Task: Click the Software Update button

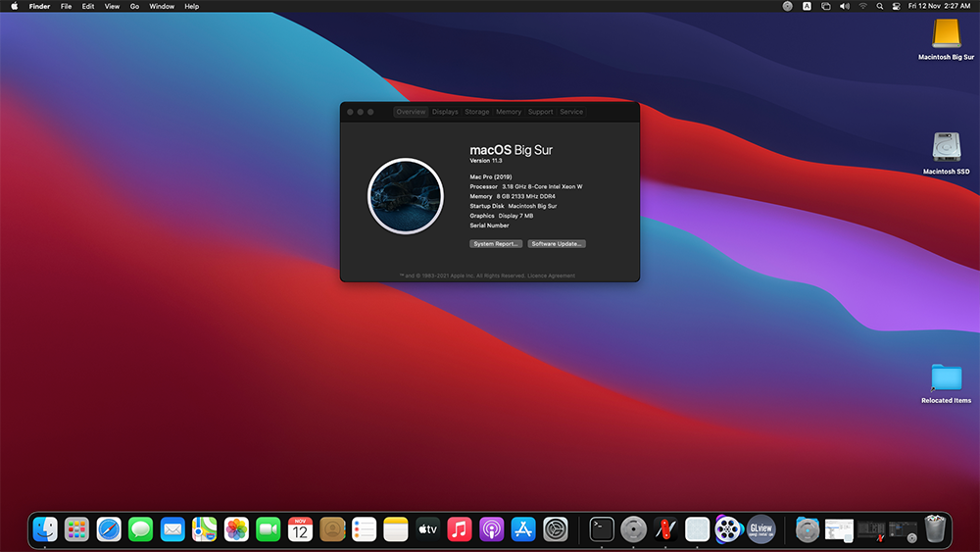Action: click(557, 243)
